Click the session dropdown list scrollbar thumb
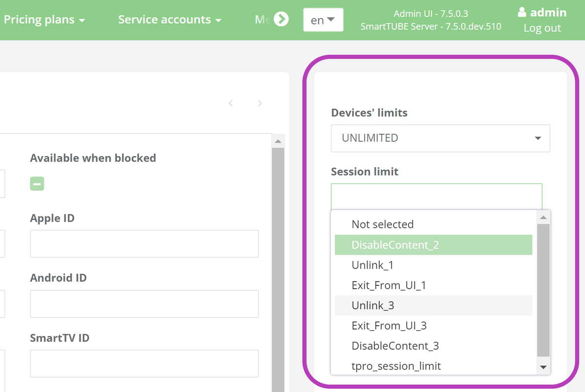The image size is (585, 392). tap(543, 290)
